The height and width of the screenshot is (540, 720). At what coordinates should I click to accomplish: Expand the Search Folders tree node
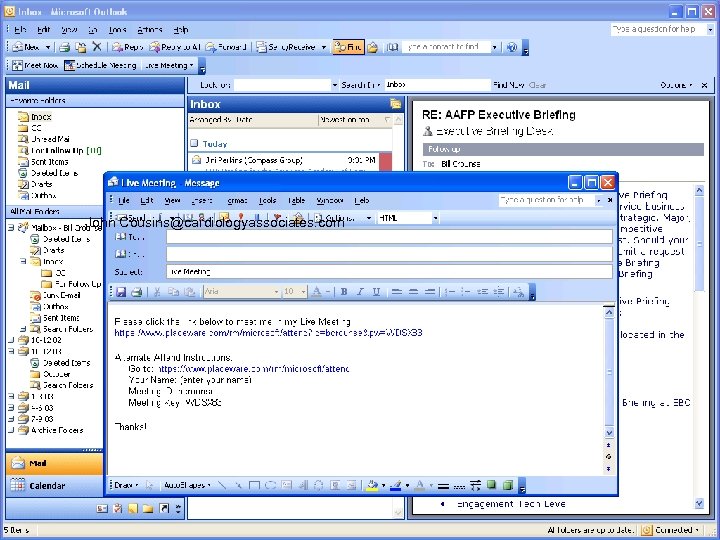23,329
